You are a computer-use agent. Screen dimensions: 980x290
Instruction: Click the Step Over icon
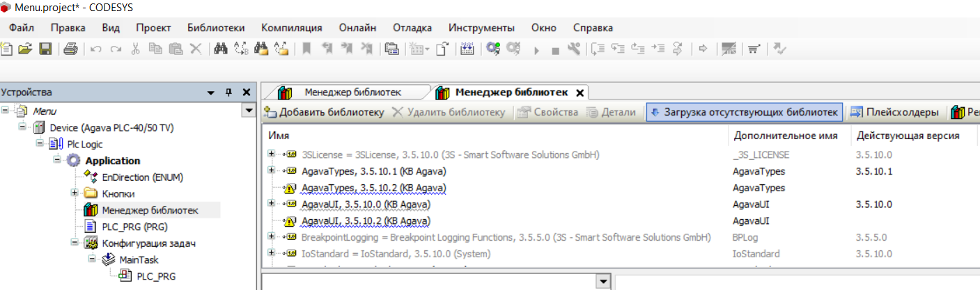[x=598, y=49]
